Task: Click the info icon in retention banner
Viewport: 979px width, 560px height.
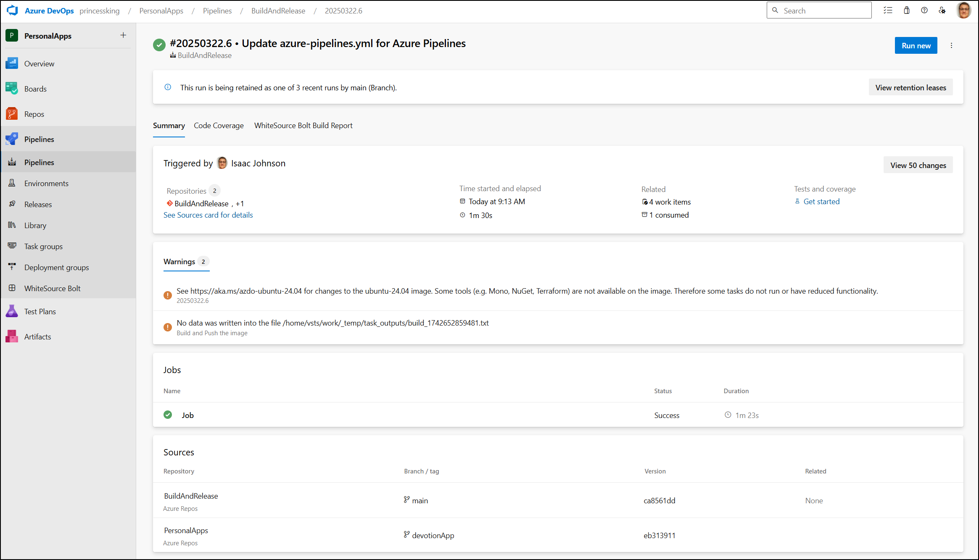Action: [x=168, y=87]
